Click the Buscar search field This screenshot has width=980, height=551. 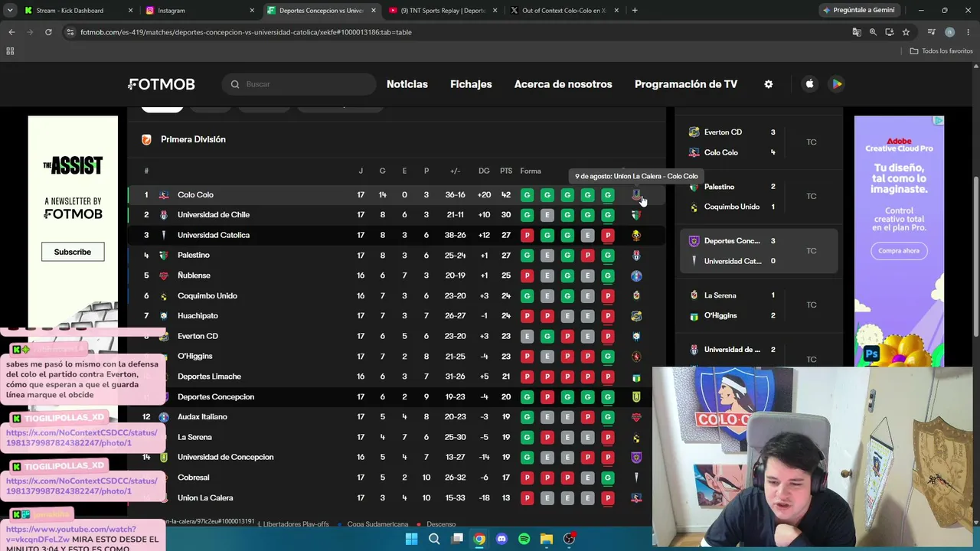click(x=299, y=84)
